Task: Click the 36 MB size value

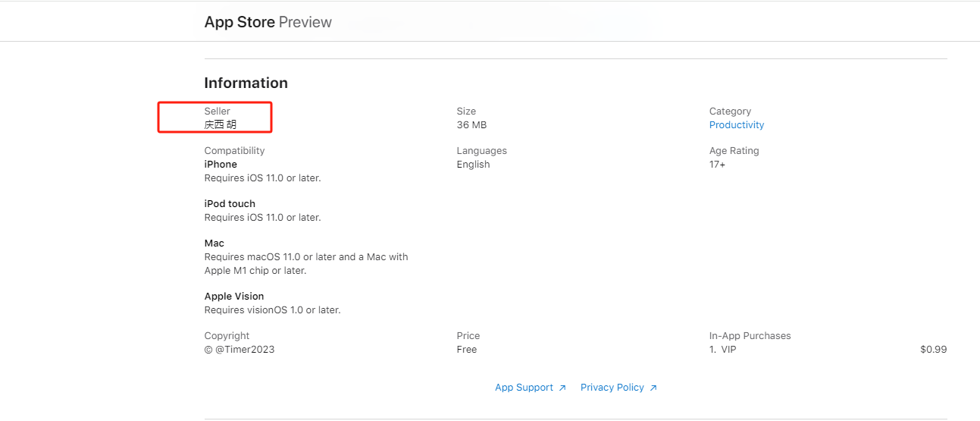Action: [x=471, y=125]
